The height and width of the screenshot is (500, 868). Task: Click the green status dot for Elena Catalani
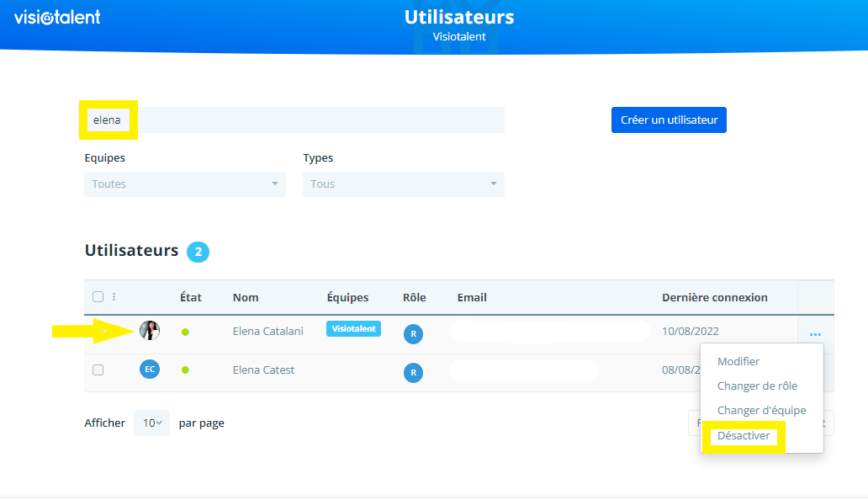(185, 332)
